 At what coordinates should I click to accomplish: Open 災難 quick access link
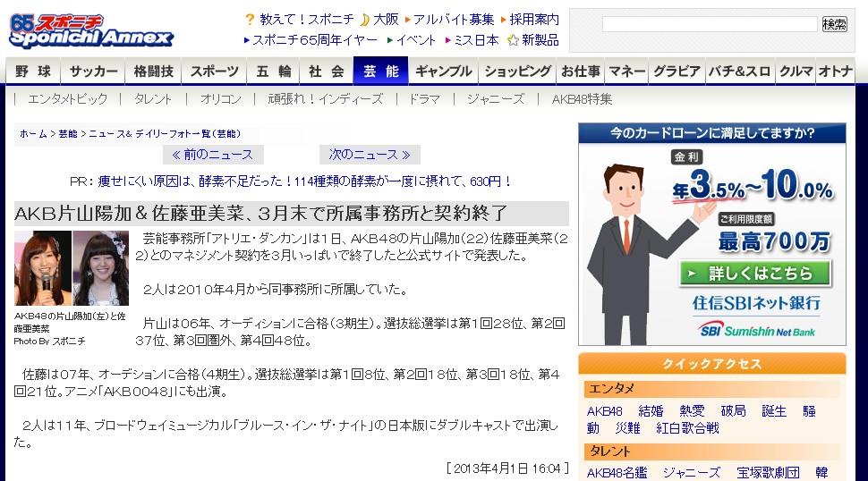click(x=628, y=428)
